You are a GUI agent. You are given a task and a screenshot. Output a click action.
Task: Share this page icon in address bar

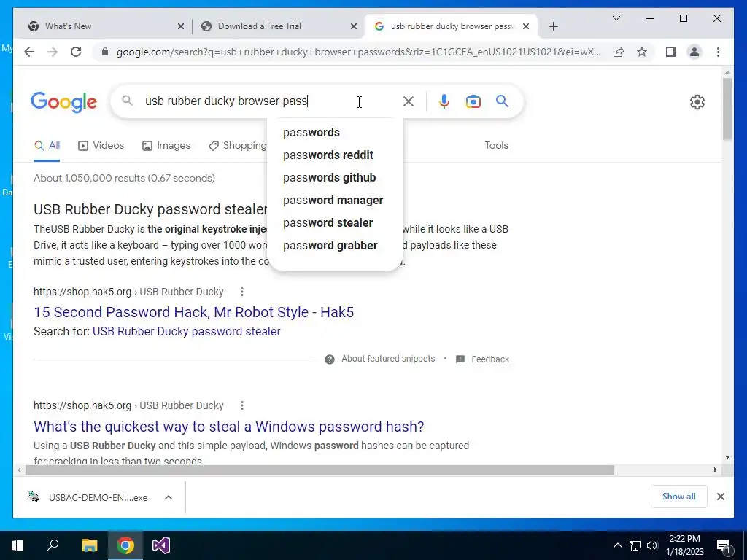pyautogui.click(x=619, y=52)
